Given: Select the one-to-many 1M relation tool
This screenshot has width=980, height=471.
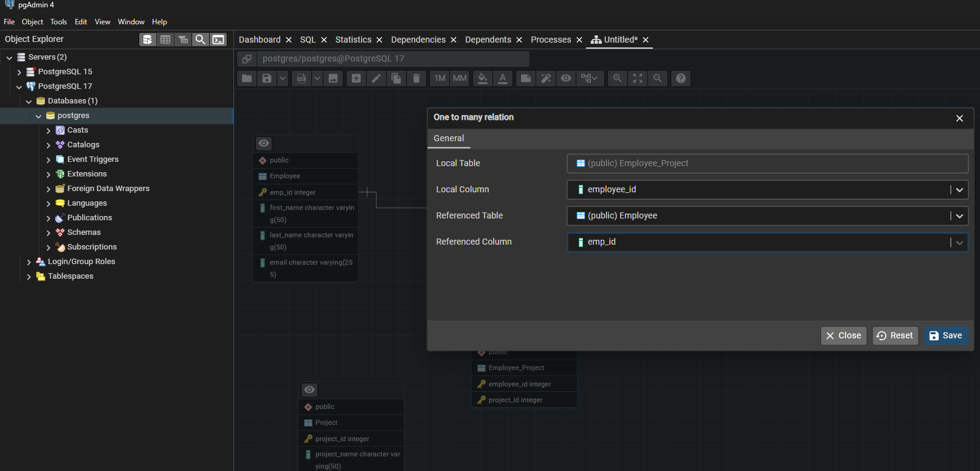Looking at the screenshot, I should [x=440, y=78].
